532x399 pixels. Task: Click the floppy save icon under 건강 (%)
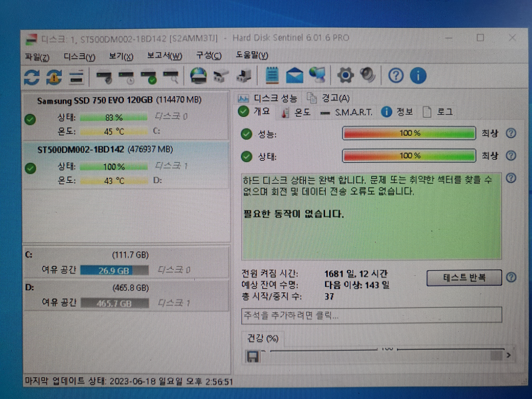click(253, 357)
